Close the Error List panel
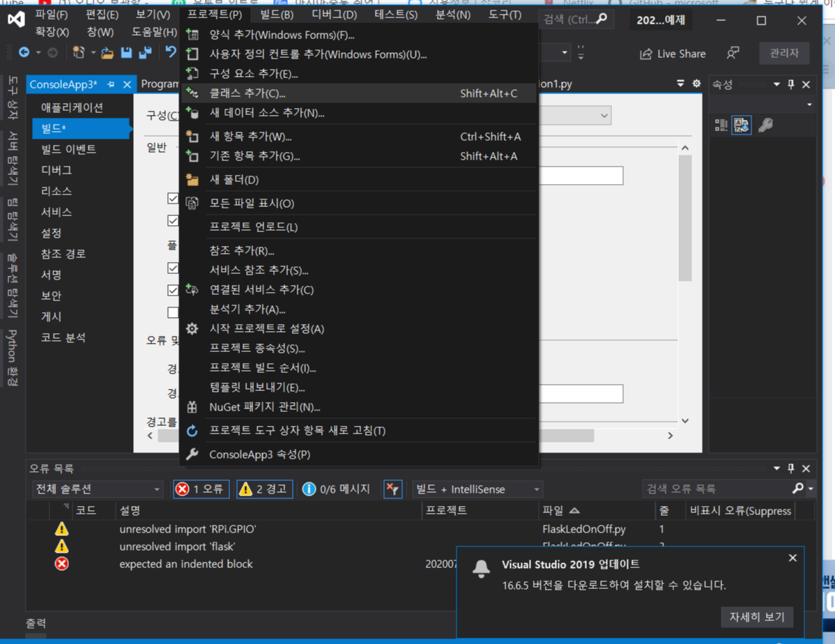 806,468
